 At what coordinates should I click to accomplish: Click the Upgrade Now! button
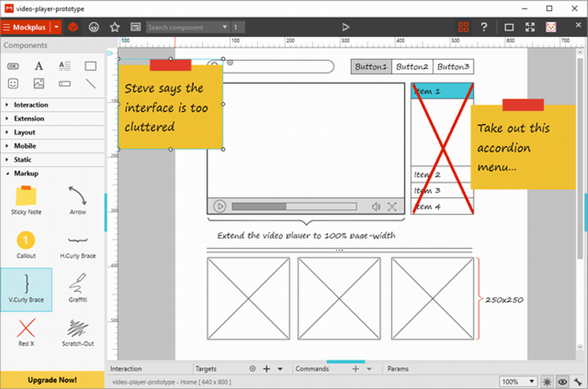52,380
